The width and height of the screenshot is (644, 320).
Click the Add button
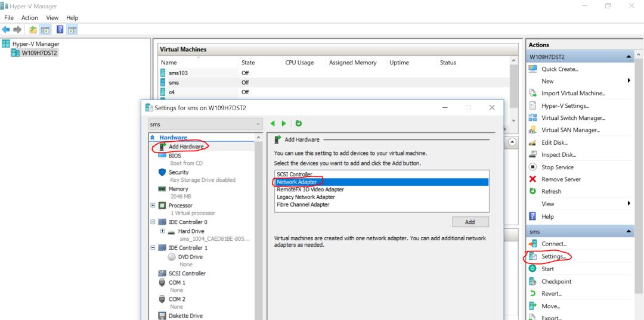[470, 222]
